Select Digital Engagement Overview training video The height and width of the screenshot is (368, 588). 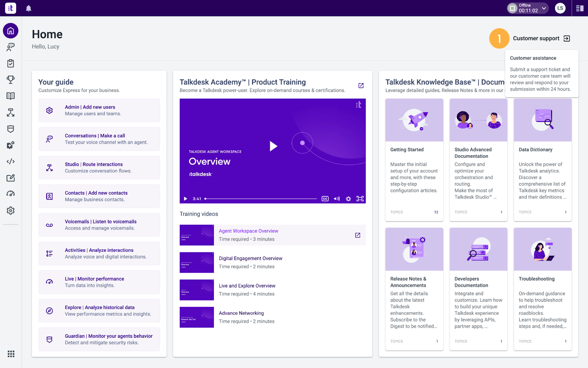pos(273,262)
